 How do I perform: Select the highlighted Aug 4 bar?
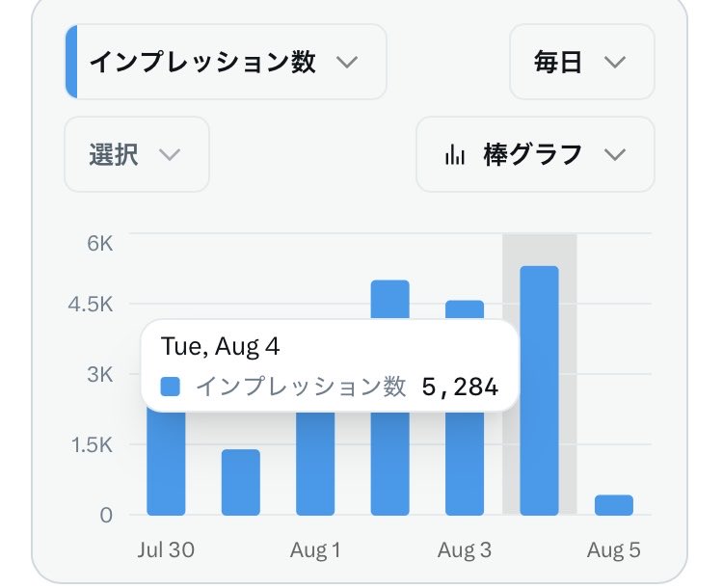[x=540, y=390]
